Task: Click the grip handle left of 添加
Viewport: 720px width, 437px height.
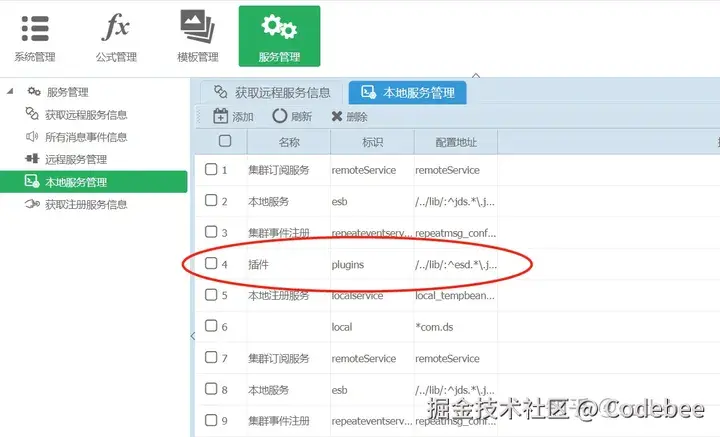Action: pyautogui.click(x=199, y=117)
